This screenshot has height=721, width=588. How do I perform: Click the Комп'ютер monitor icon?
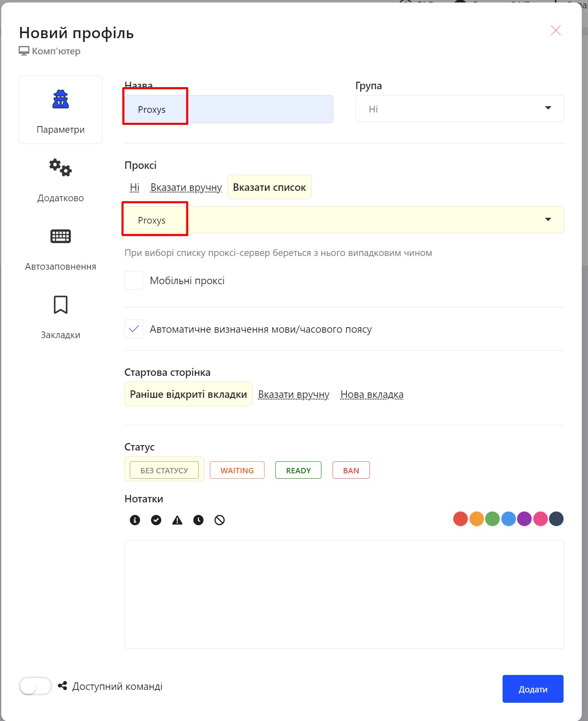(x=24, y=51)
